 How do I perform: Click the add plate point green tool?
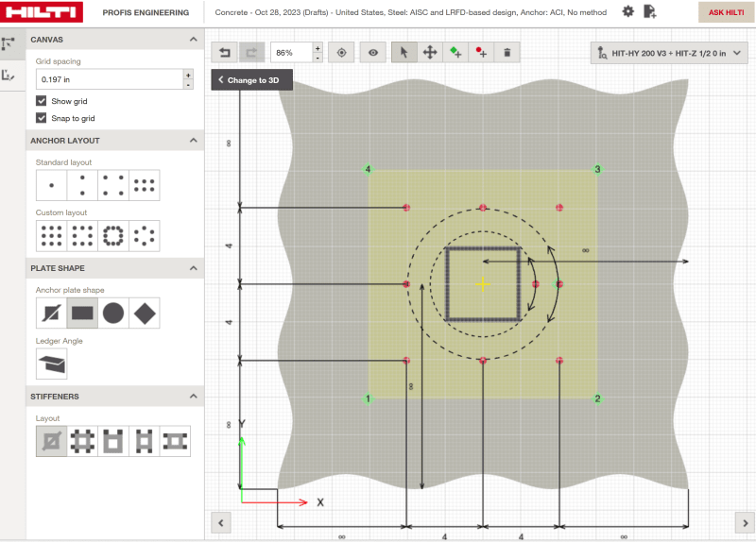click(455, 53)
